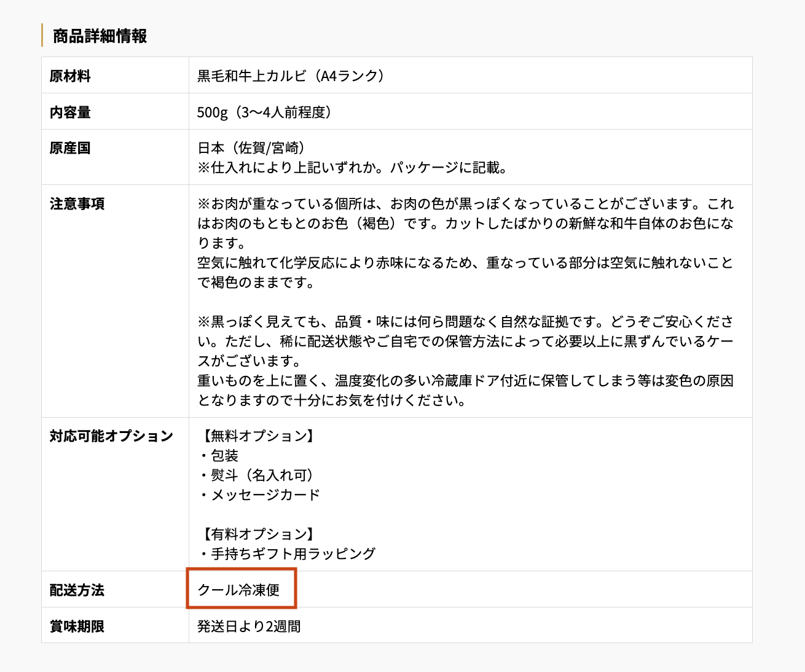Click the 【無料オプション】heading text
This screenshot has height=672, width=805.
256,437
